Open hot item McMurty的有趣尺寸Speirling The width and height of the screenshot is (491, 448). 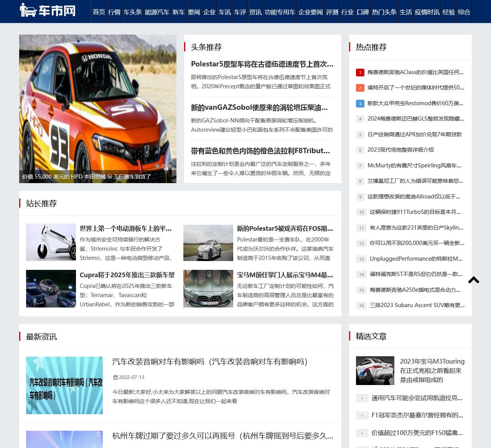point(414,165)
